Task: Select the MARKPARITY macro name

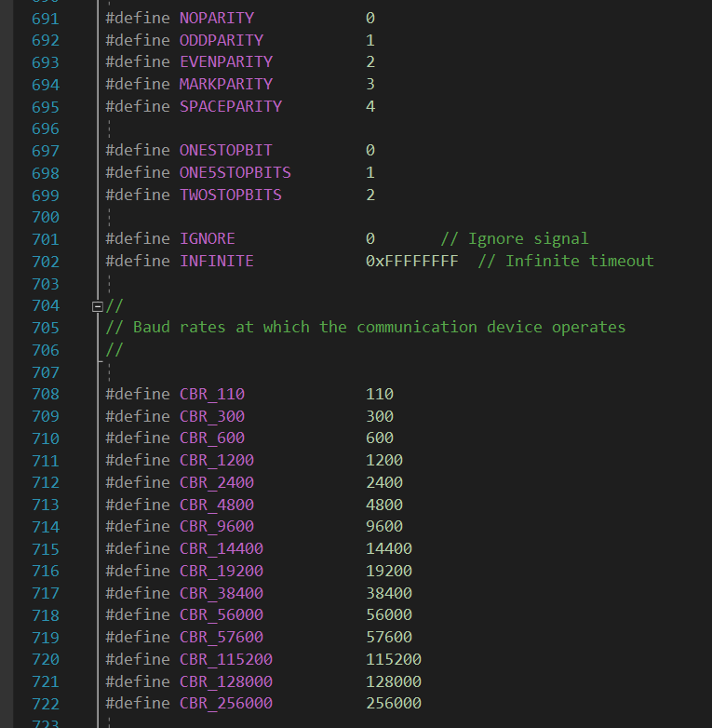Action: [x=226, y=84]
